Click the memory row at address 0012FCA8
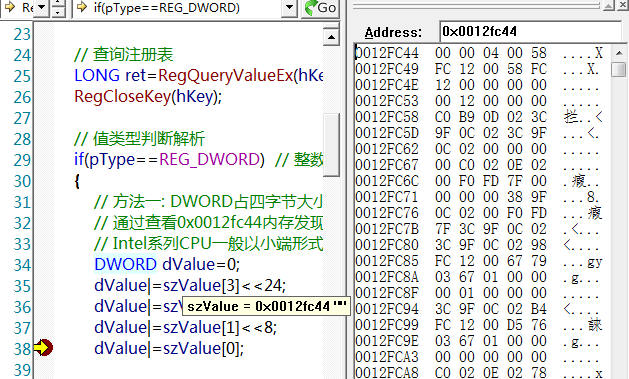Image resolution: width=629 pixels, height=379 pixels. click(x=479, y=372)
